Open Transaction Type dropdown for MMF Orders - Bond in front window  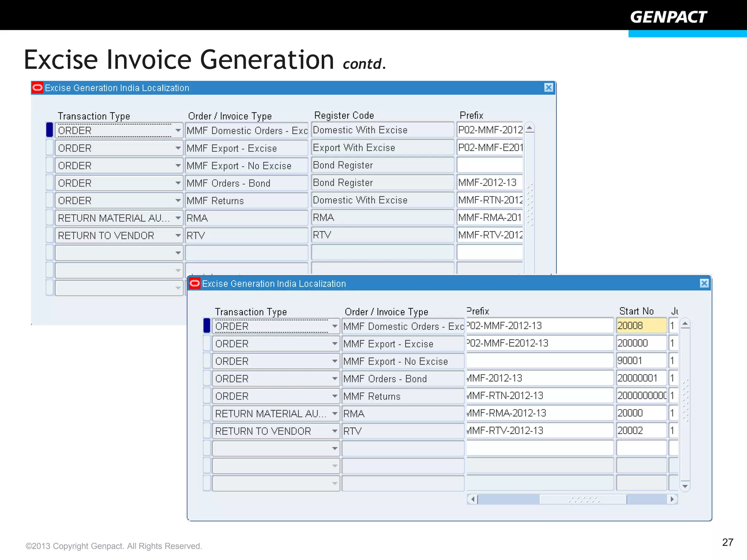[334, 378]
